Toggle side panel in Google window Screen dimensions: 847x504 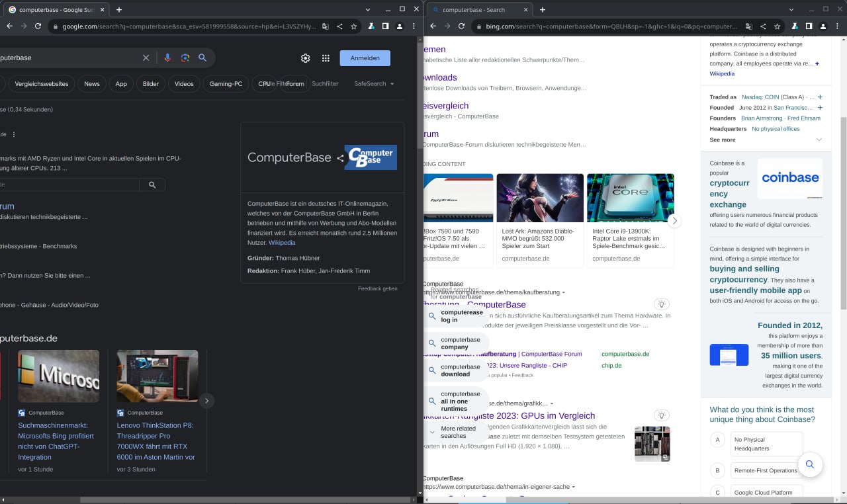386,26
